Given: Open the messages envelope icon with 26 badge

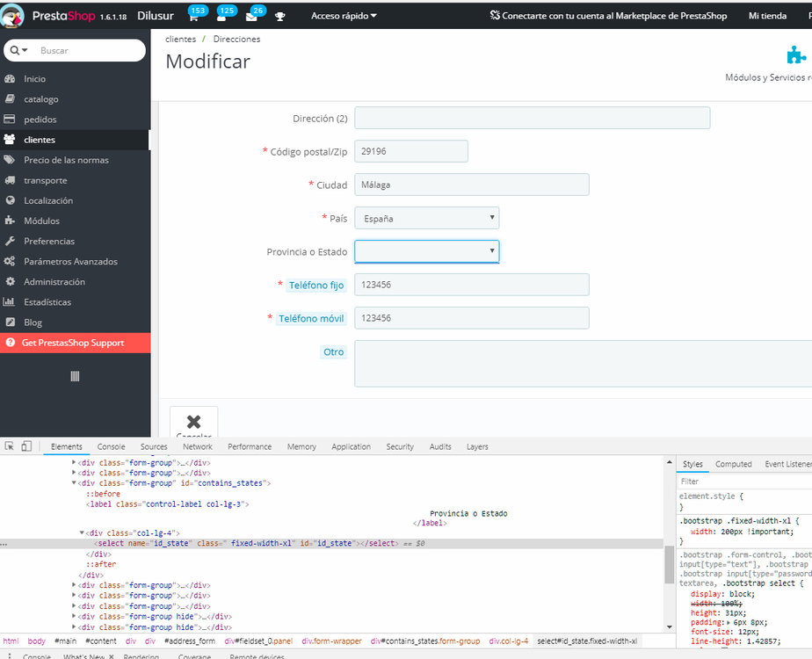Looking at the screenshot, I should pyautogui.click(x=251, y=17).
